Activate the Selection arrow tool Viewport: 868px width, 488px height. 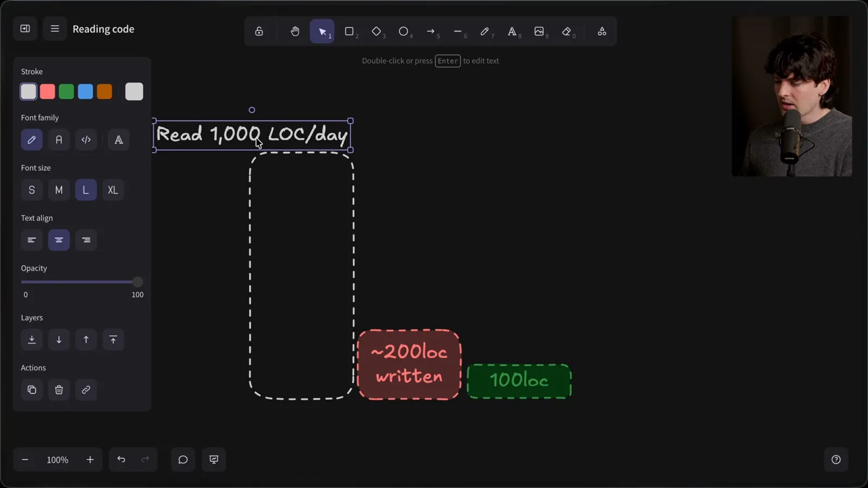point(322,31)
